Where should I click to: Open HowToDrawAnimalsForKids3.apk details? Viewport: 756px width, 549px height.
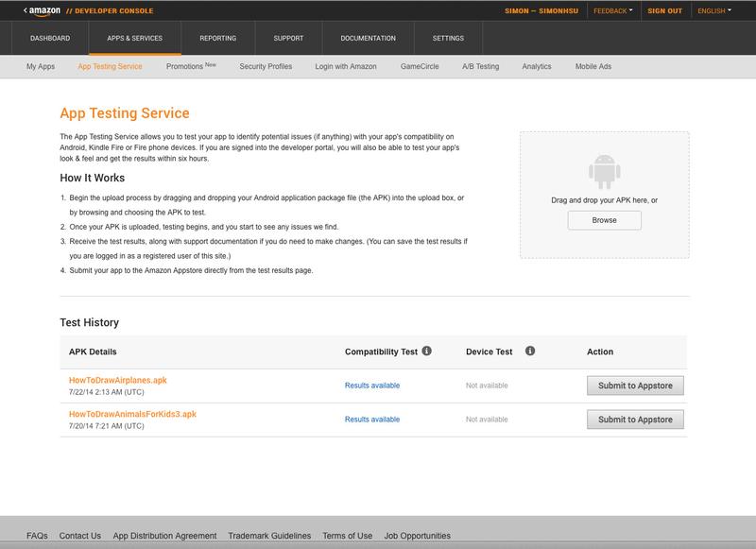[132, 414]
